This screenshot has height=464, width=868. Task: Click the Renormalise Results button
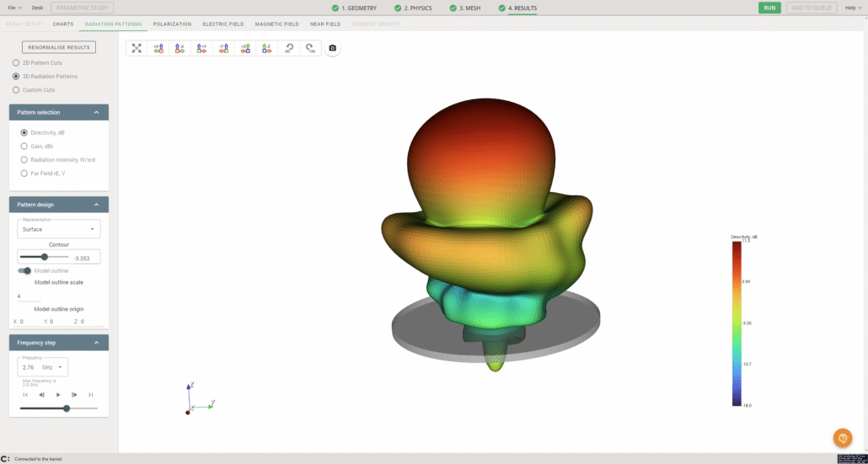[x=59, y=47]
